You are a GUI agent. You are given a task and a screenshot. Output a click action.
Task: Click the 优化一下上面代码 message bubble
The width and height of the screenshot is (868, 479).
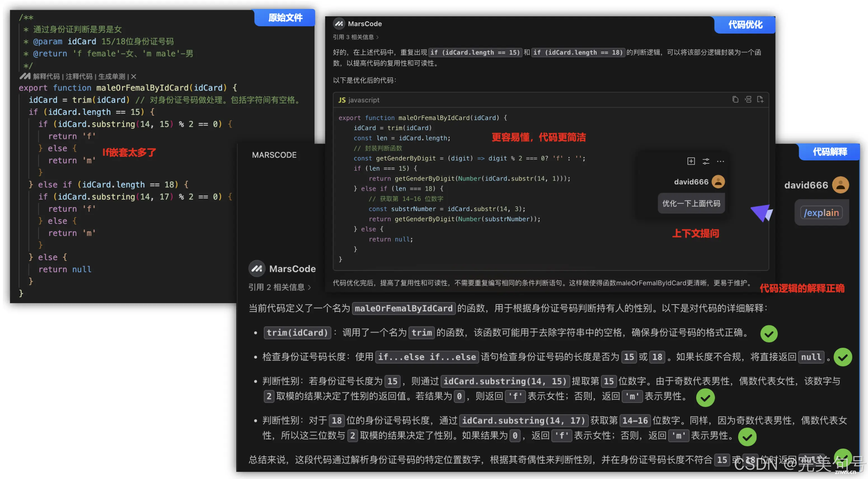(691, 203)
